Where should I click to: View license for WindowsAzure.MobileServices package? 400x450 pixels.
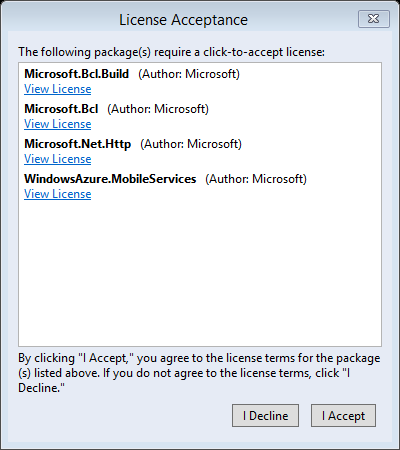[x=58, y=194]
